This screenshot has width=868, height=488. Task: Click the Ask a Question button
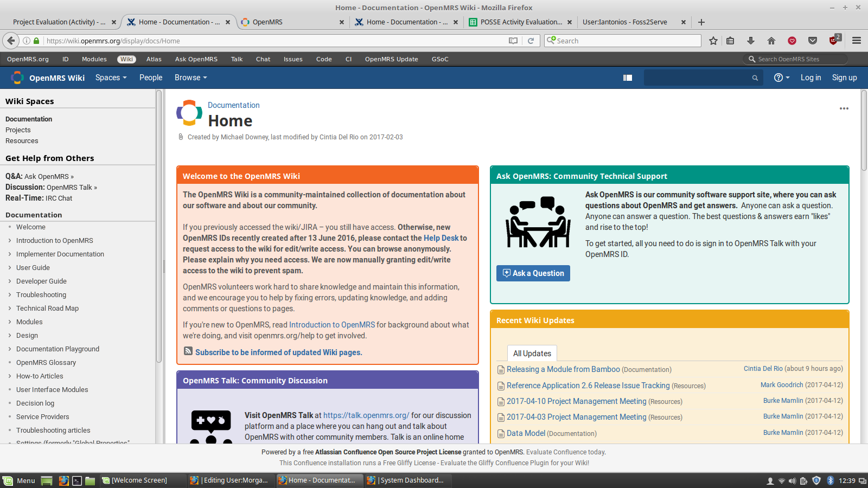click(x=533, y=273)
